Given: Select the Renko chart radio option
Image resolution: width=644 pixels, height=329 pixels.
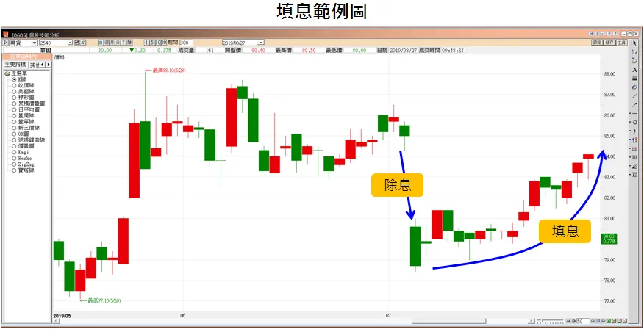Looking at the screenshot, I should 14,156.
